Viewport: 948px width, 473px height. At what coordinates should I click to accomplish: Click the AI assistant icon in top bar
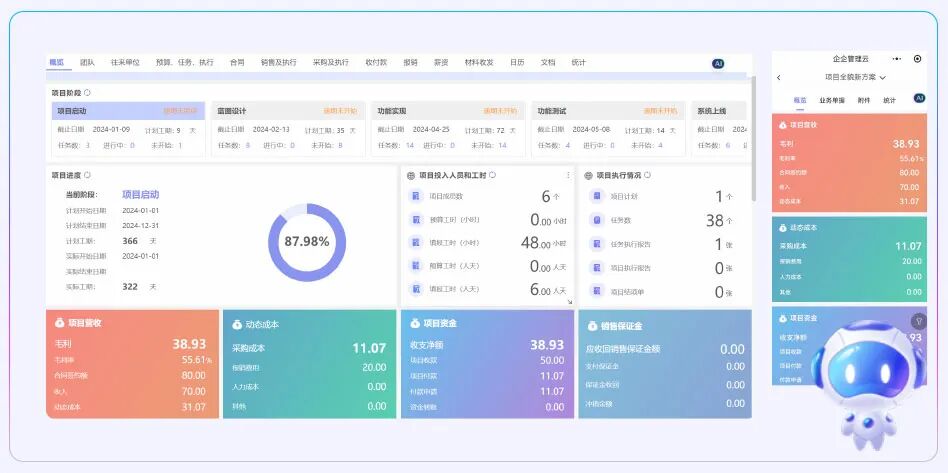[x=718, y=63]
